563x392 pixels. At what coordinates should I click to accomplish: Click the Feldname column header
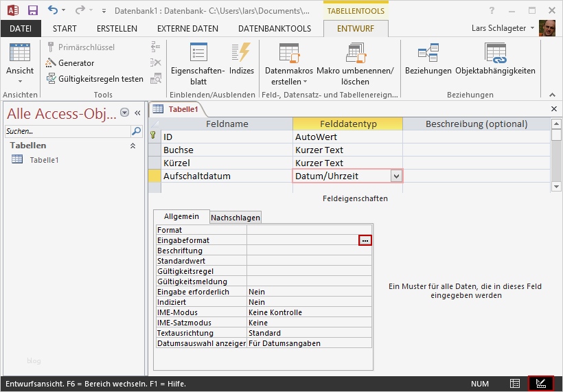coord(227,124)
